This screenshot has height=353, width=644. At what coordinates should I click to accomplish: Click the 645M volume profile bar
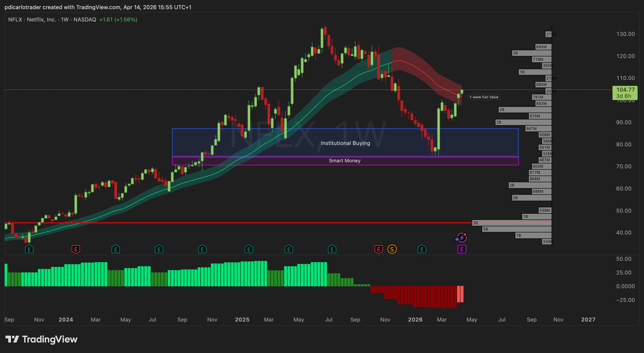pyautogui.click(x=543, y=47)
